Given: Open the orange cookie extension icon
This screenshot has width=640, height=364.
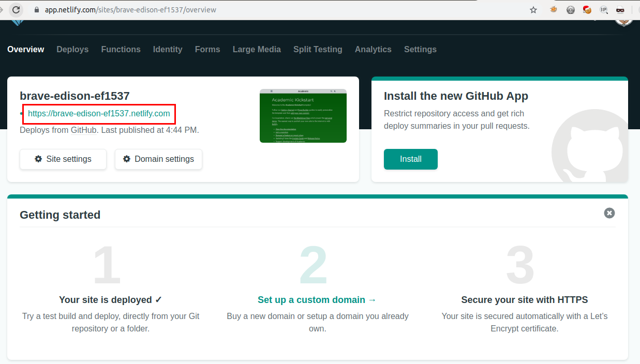Looking at the screenshot, I should 554,9.
